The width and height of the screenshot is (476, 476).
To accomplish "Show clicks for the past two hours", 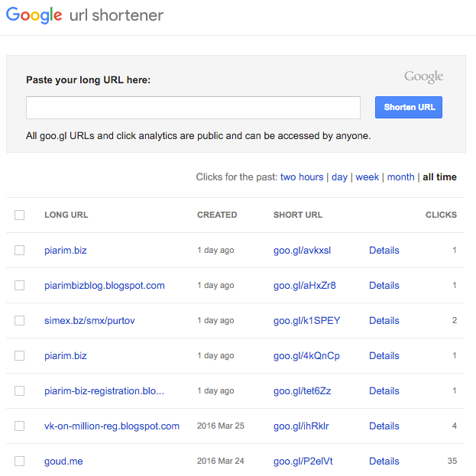I will [x=302, y=177].
